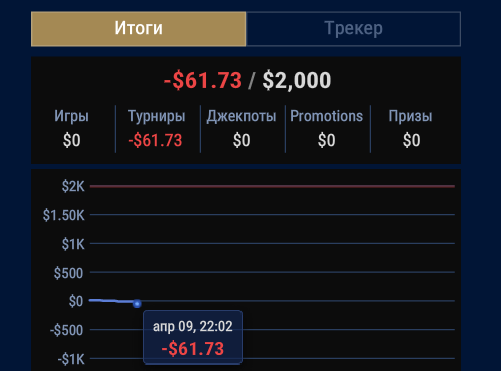
Task: Select the Promotions $0 category
Action: [327, 128]
